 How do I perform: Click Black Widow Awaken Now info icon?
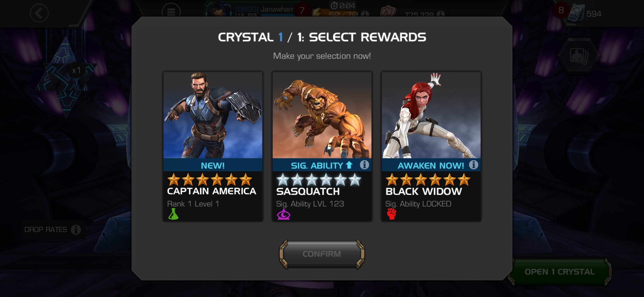click(x=473, y=165)
